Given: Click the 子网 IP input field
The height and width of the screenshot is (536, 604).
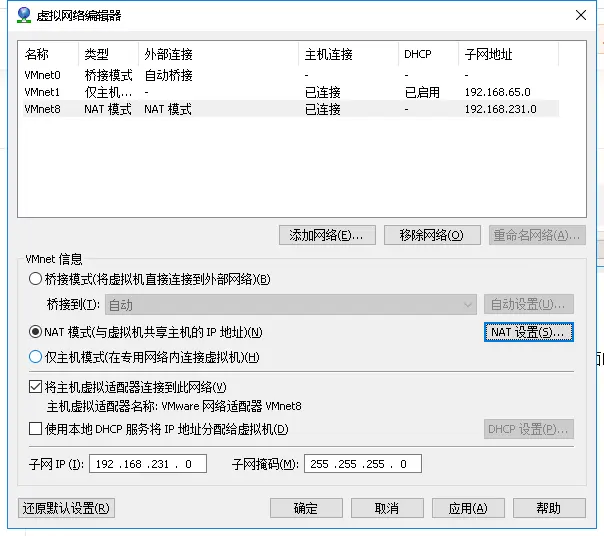Looking at the screenshot, I should [148, 464].
